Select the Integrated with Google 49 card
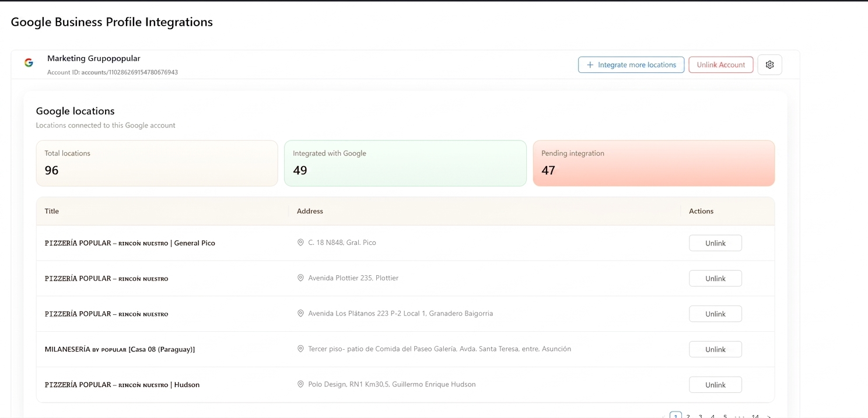Viewport: 868px width, 418px height. [x=405, y=163]
